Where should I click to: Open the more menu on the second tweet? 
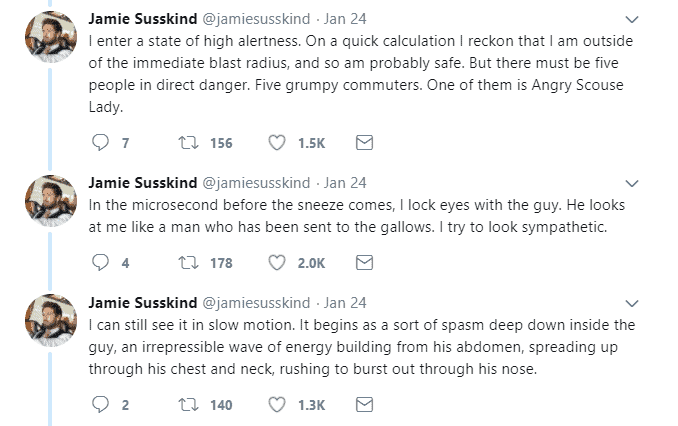(631, 184)
